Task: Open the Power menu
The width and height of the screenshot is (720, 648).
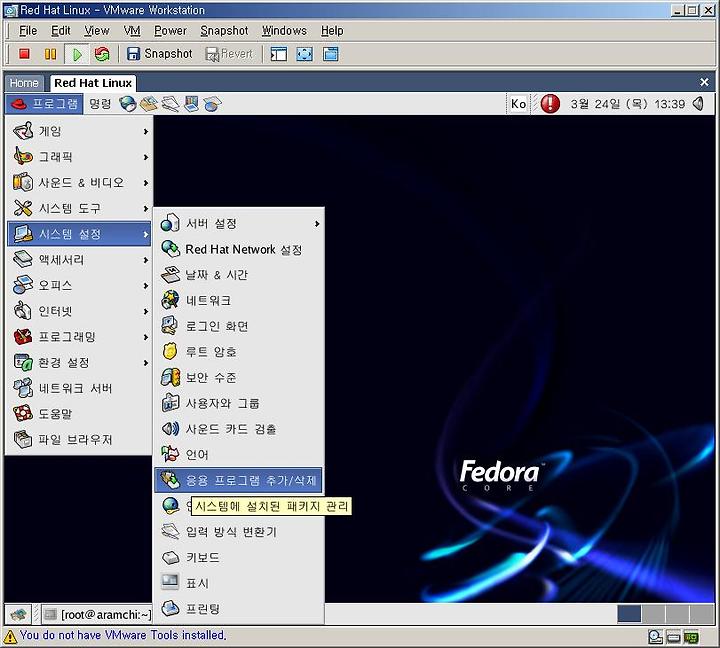Action: [170, 31]
